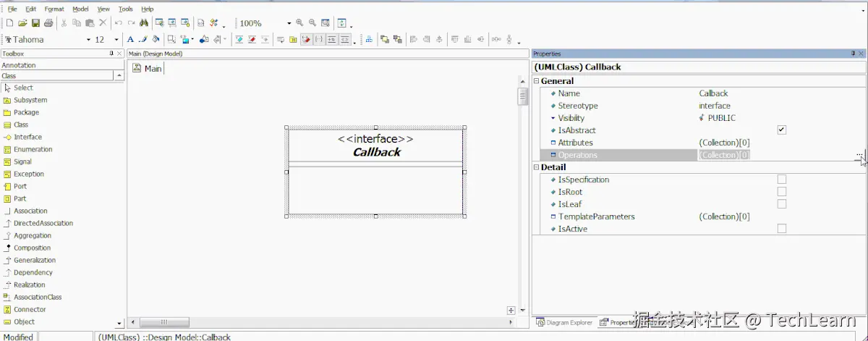Pick the Enumeration tool in Toolbox
This screenshot has height=341, width=868.
[x=33, y=149]
